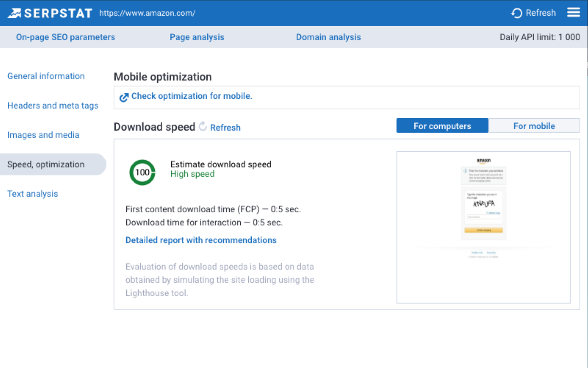Switch to the For mobile view
This screenshot has height=368, width=588.
pos(534,125)
